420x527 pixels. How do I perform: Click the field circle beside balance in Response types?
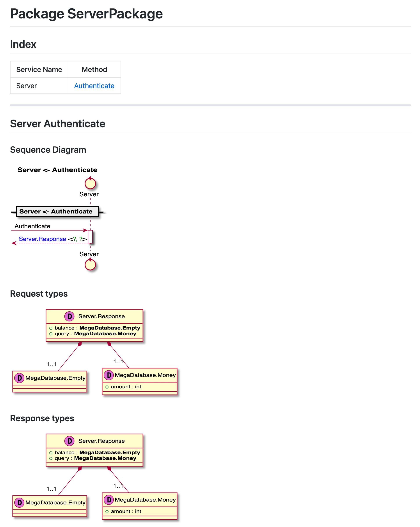(51, 453)
